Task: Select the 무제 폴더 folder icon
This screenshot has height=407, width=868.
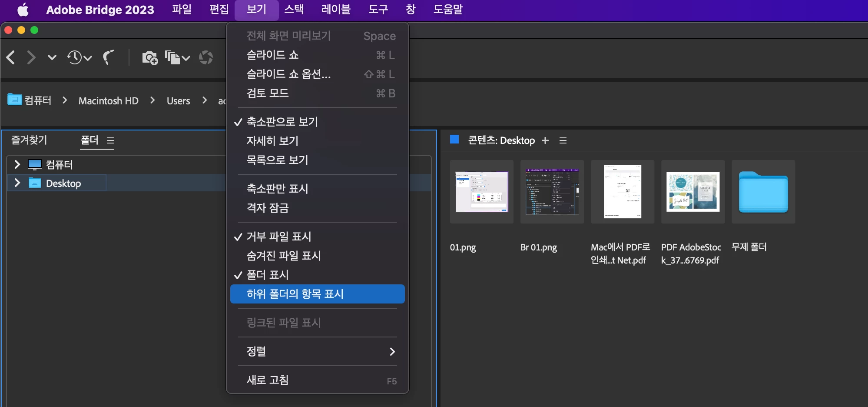Action: tap(763, 192)
